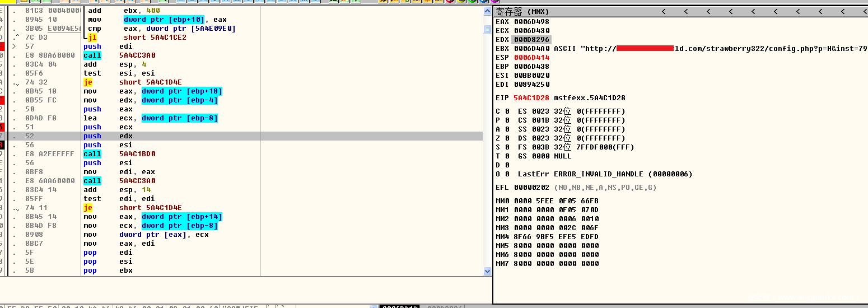This screenshot has width=868, height=308.
Task: Click the highlighted EDX value 000D8296
Action: point(531,40)
